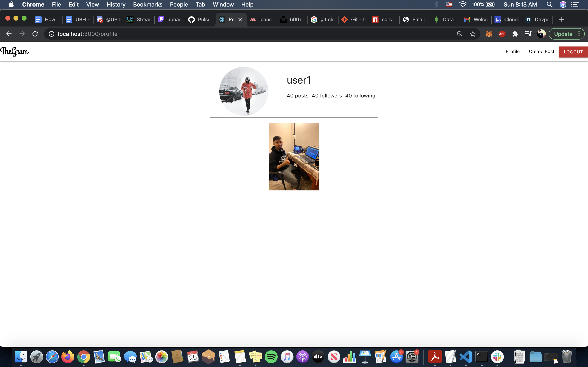Reload the localhost profile page
Screen dimensions: 588x367
coord(35,34)
